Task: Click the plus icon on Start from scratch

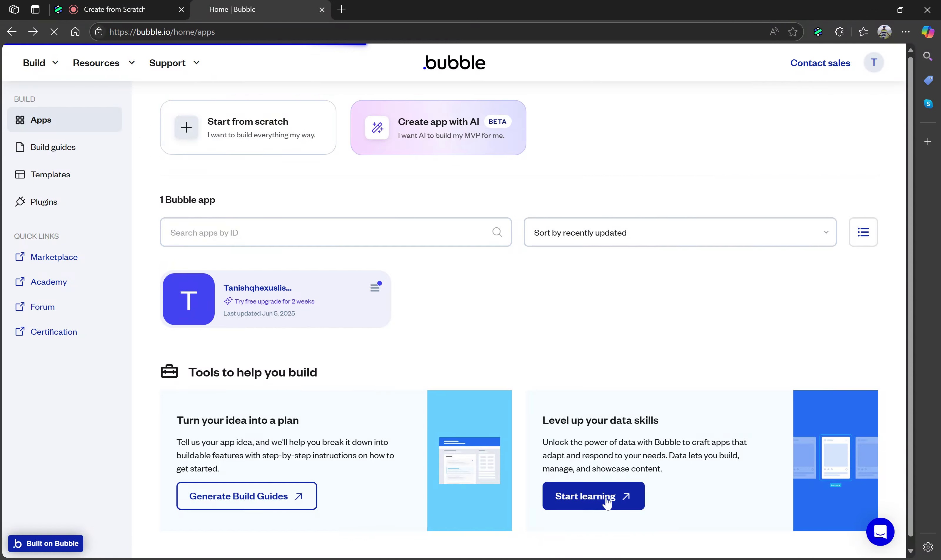Action: 186,128
